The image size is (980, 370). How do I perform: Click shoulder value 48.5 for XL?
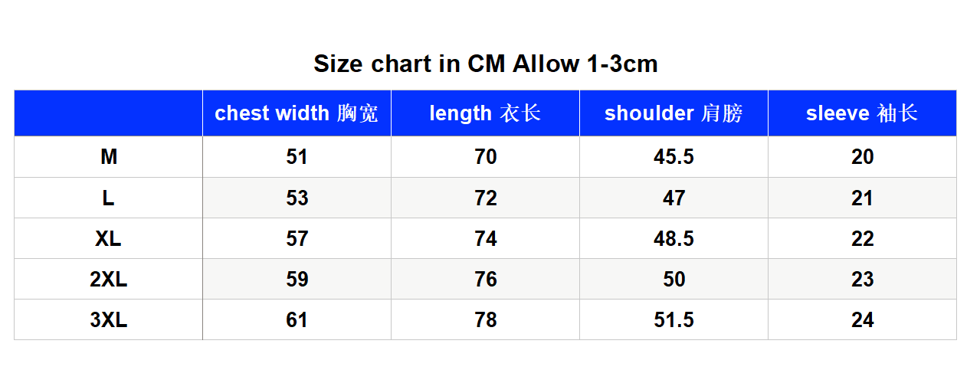[674, 239]
